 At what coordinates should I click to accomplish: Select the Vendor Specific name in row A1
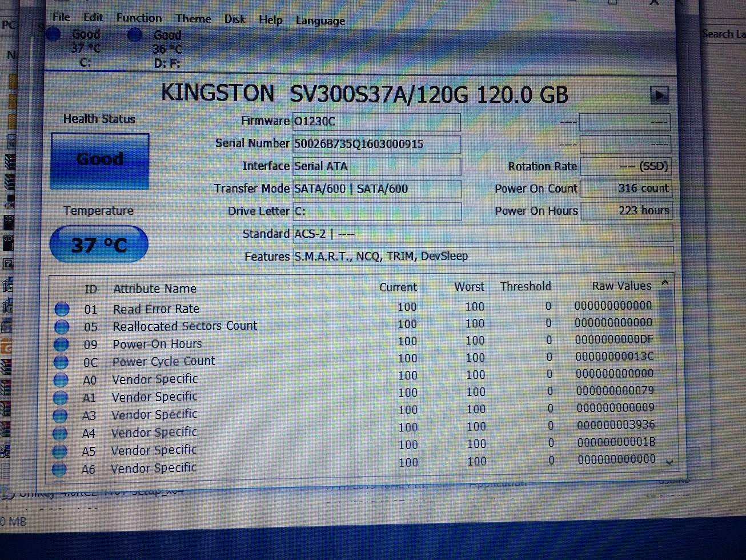click(x=154, y=397)
